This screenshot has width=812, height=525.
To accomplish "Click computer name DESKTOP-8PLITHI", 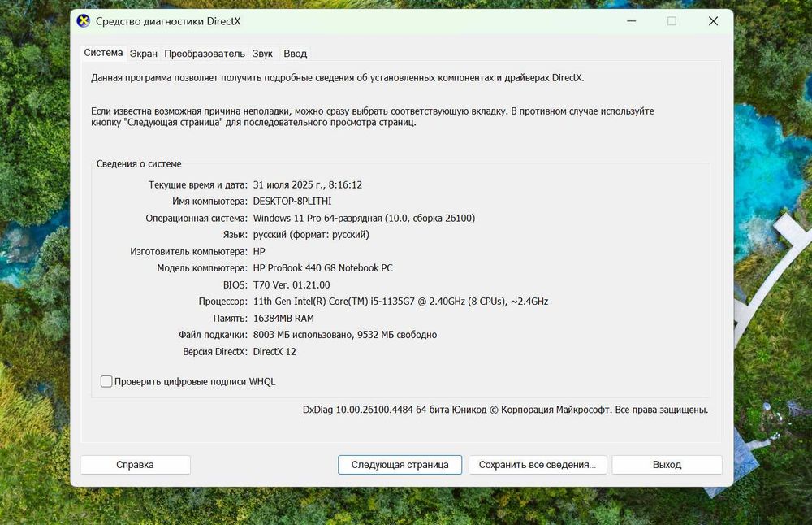I will [x=292, y=201].
